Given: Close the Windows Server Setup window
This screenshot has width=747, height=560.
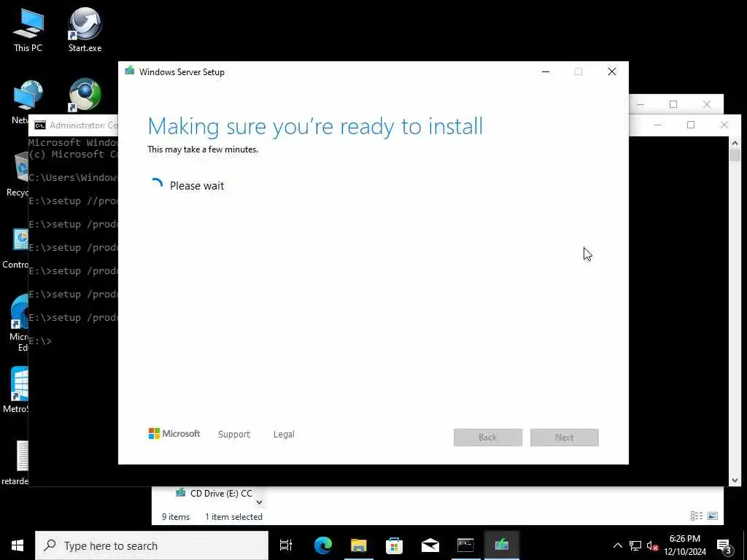Looking at the screenshot, I should click(x=612, y=72).
